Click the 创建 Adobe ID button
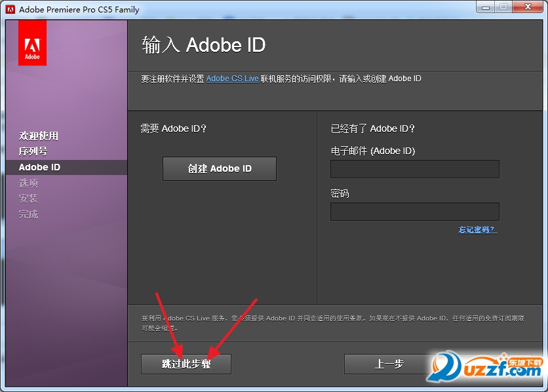548x392 pixels. tap(220, 168)
